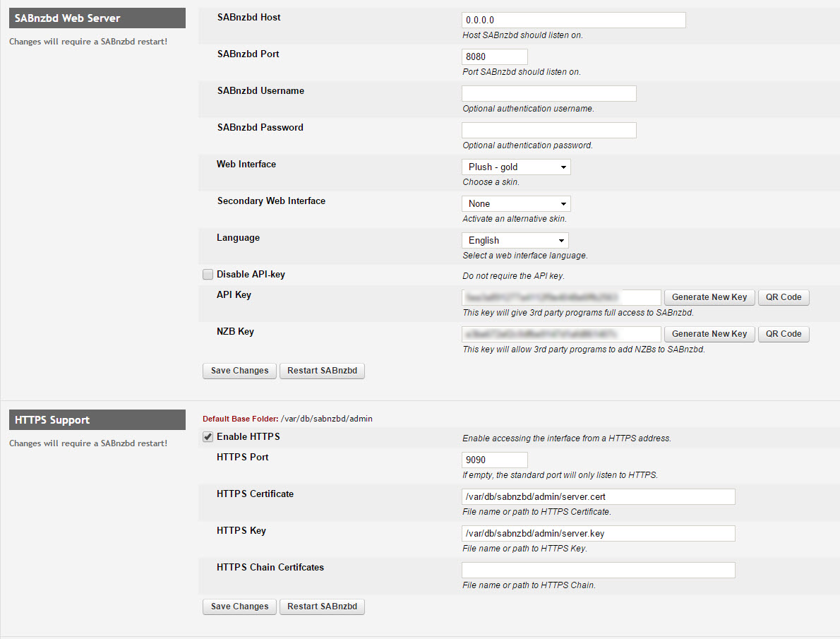Viewport: 840px width, 639px height.
Task: Focus the HTTPS Chain Certifcates field
Action: (x=598, y=571)
